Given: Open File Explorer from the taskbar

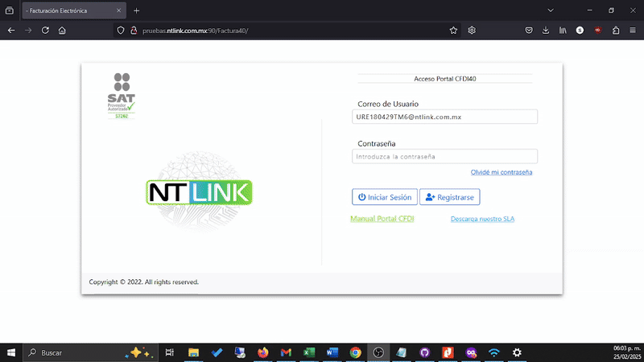Looking at the screenshot, I should [x=193, y=352].
